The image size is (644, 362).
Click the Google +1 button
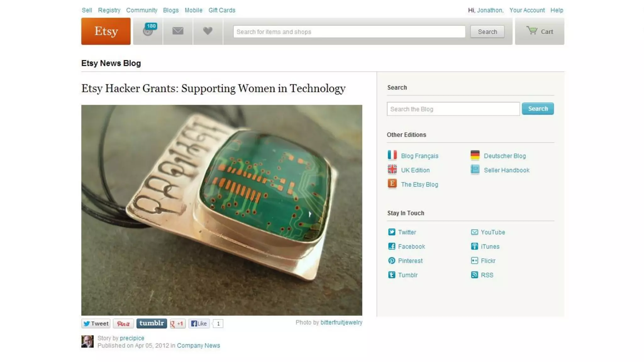coord(177,323)
